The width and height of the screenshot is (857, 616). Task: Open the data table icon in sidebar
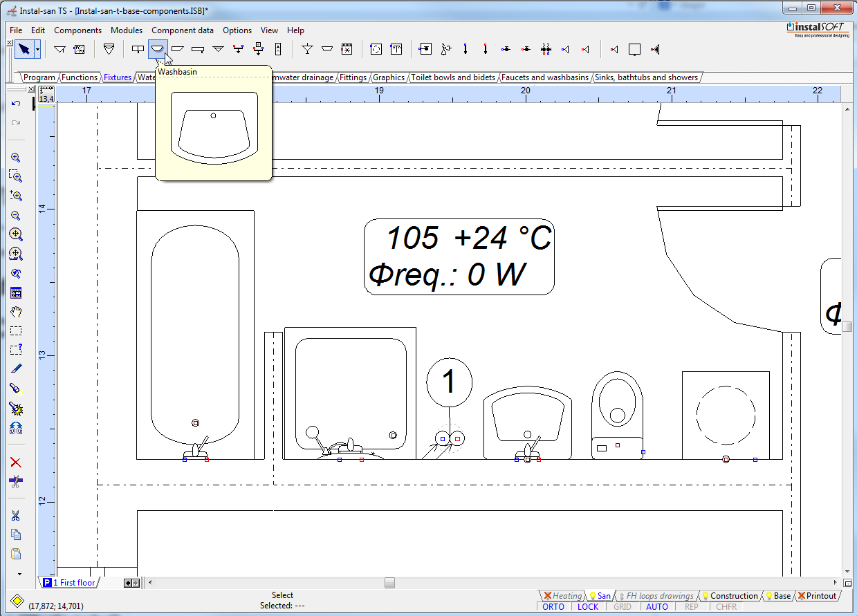coord(16,293)
